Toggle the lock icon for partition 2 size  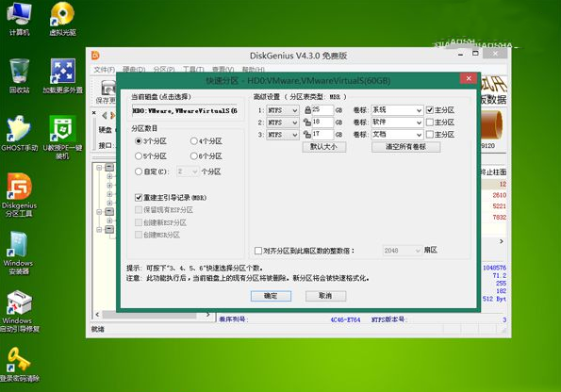(x=307, y=122)
